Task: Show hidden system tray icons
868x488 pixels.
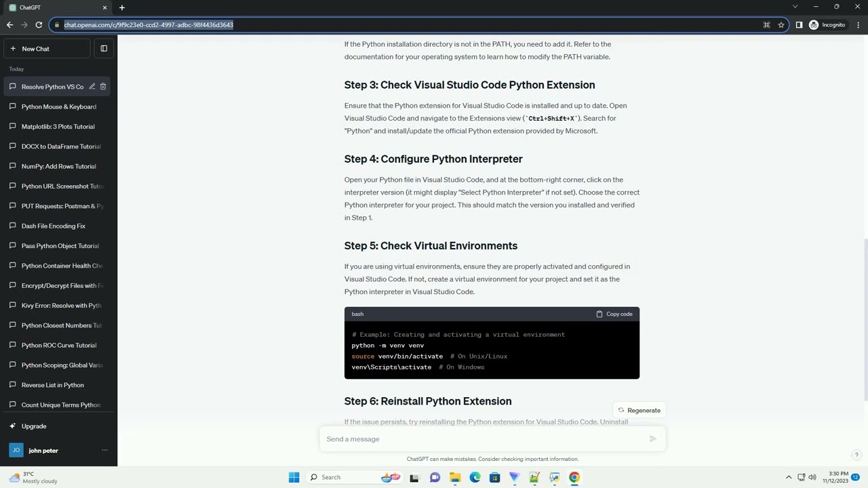Action: pyautogui.click(x=789, y=477)
